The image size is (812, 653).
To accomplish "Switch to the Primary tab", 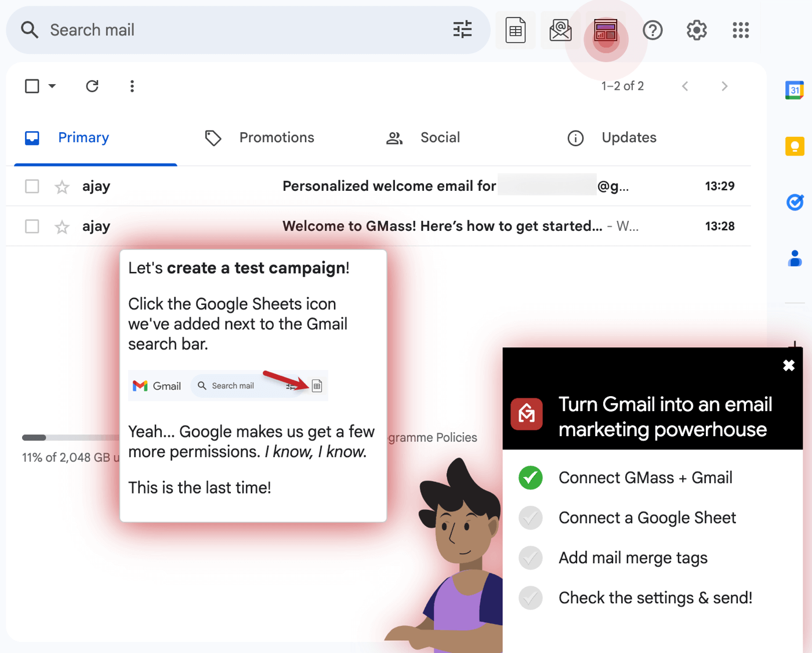I will point(96,138).
